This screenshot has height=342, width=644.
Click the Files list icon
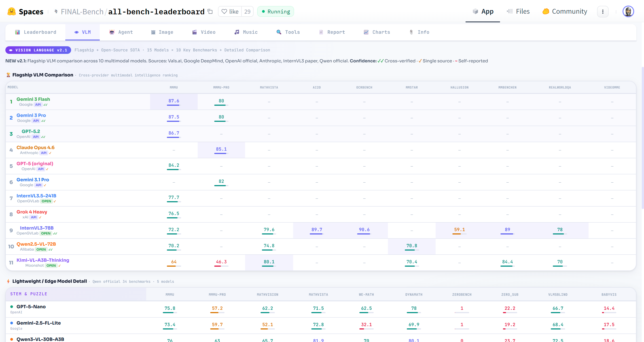510,11
